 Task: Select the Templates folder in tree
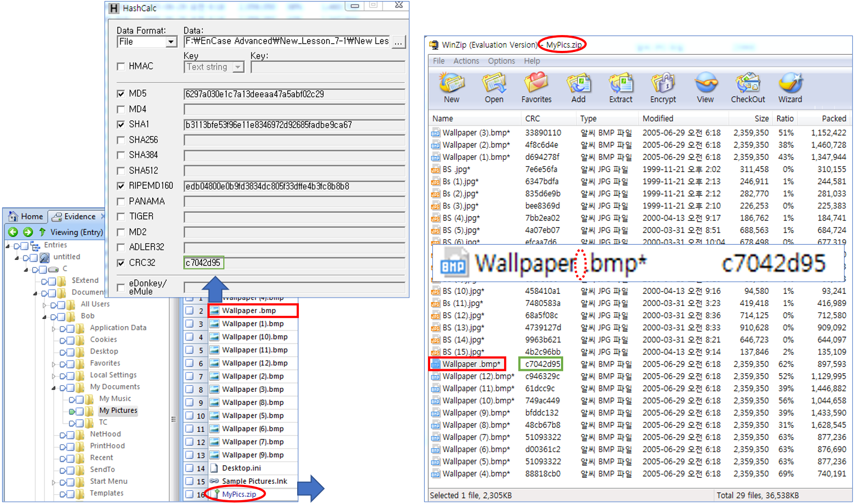(107, 493)
